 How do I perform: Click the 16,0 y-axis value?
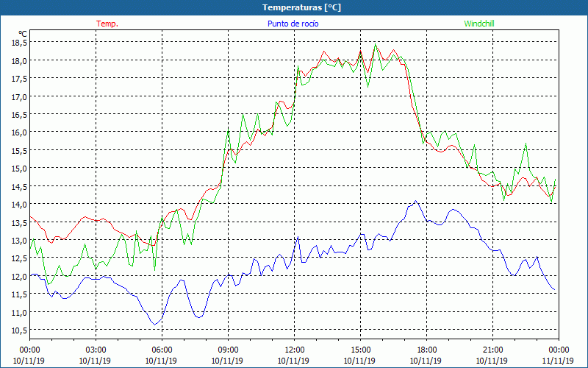19,132
